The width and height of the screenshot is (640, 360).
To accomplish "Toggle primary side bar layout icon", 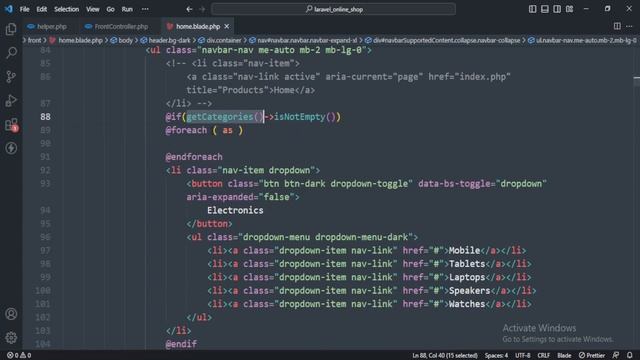I will click(532, 9).
